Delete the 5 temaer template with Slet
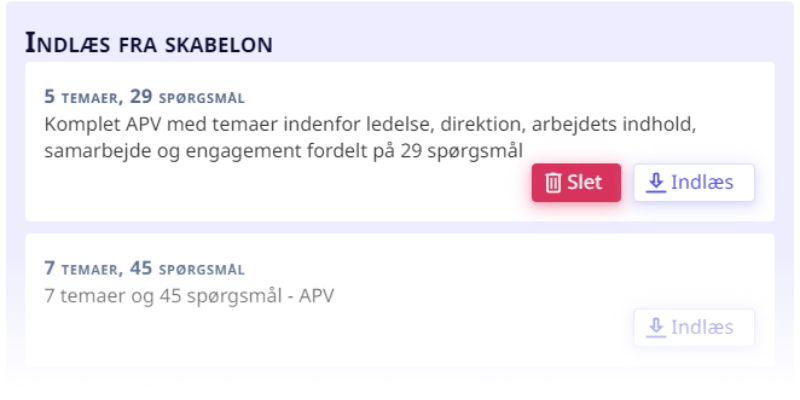Image resolution: width=800 pixels, height=400 pixels. (576, 183)
